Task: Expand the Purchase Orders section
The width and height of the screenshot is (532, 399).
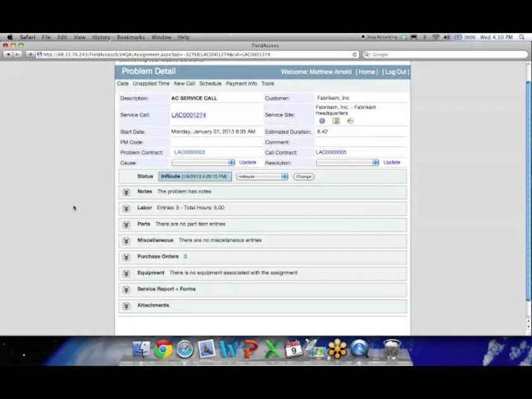Action: pyautogui.click(x=126, y=258)
